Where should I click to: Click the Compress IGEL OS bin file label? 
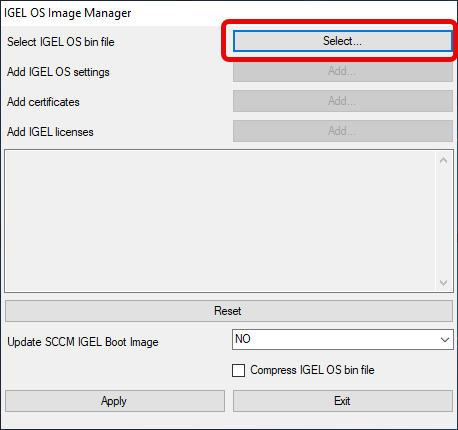tap(312, 370)
